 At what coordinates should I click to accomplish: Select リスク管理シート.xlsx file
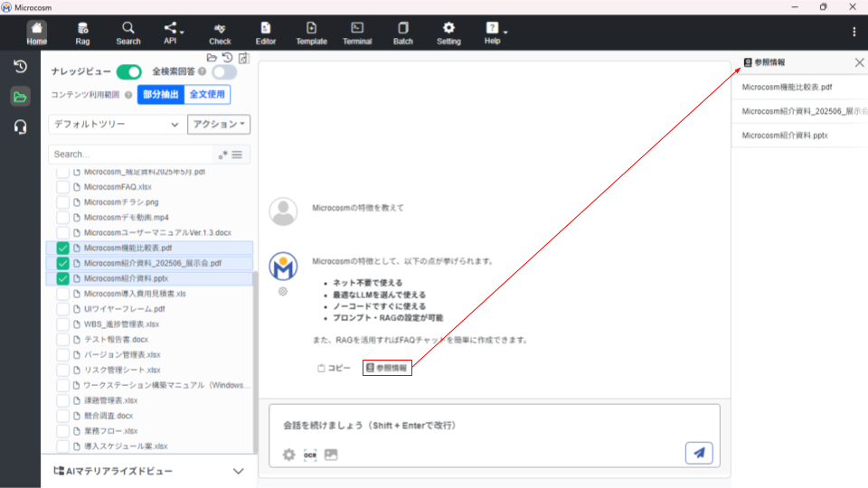click(122, 370)
